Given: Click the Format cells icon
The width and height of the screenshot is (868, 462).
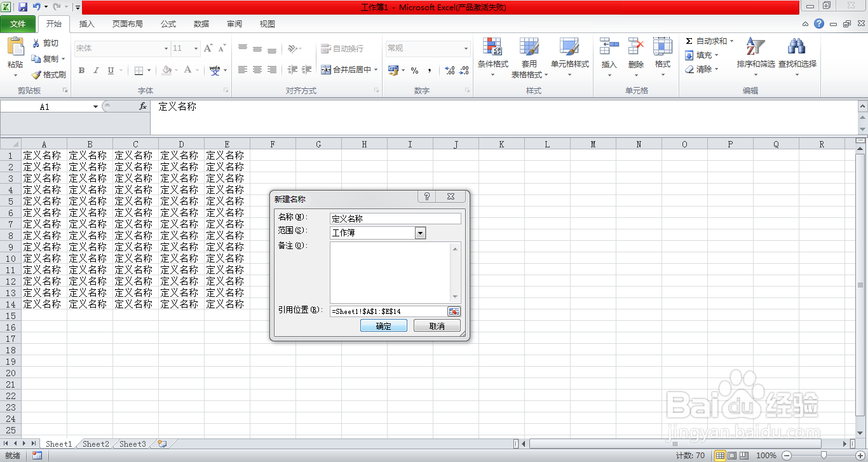Looking at the screenshot, I should coord(663,47).
